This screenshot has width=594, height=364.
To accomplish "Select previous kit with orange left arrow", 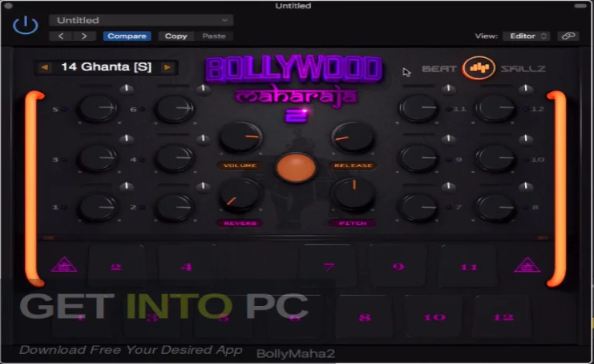I will tap(45, 67).
